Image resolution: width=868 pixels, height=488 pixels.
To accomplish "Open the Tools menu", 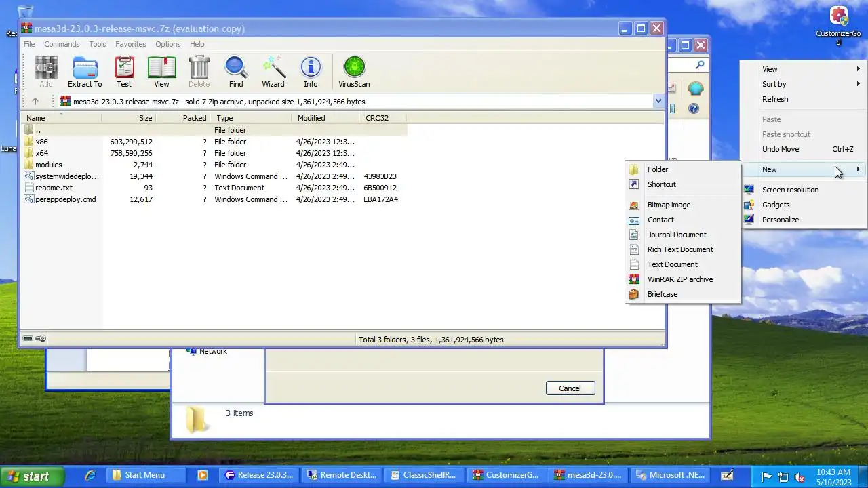I will [x=98, y=44].
